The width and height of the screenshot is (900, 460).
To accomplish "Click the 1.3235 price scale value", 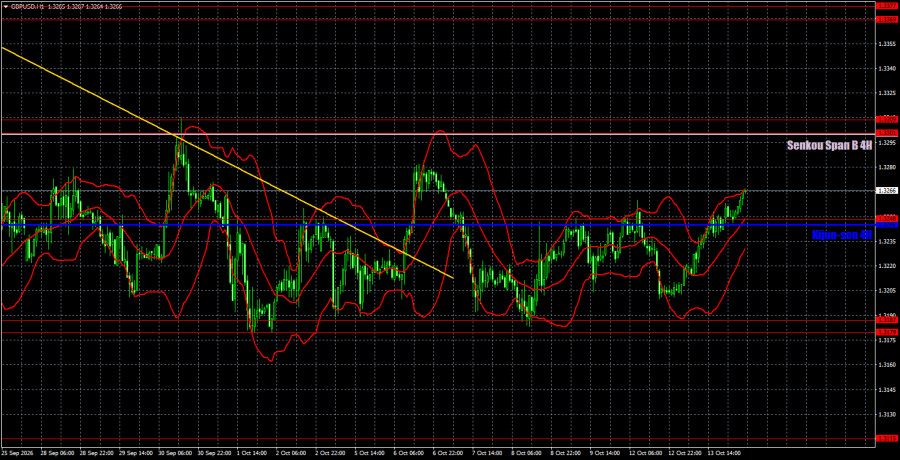I will pos(887,242).
